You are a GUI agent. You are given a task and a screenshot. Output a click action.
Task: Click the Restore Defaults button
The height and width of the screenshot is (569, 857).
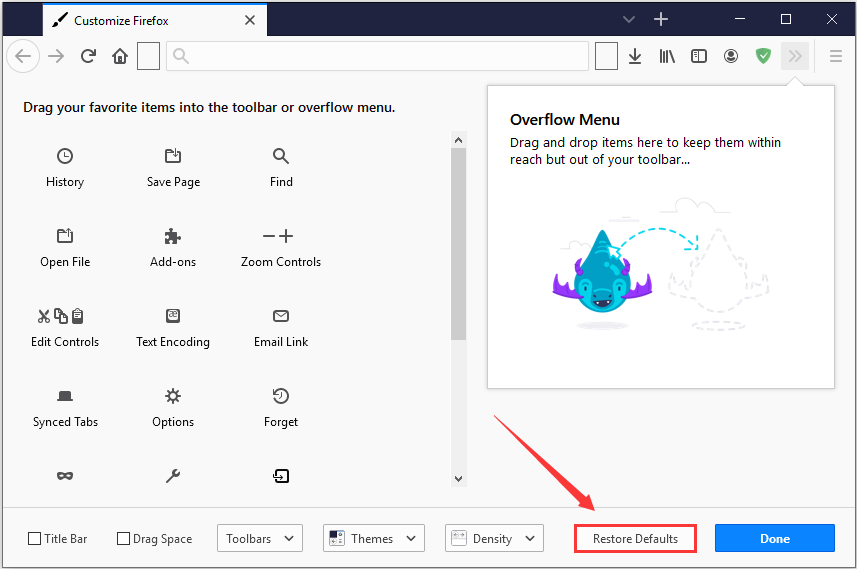point(635,538)
